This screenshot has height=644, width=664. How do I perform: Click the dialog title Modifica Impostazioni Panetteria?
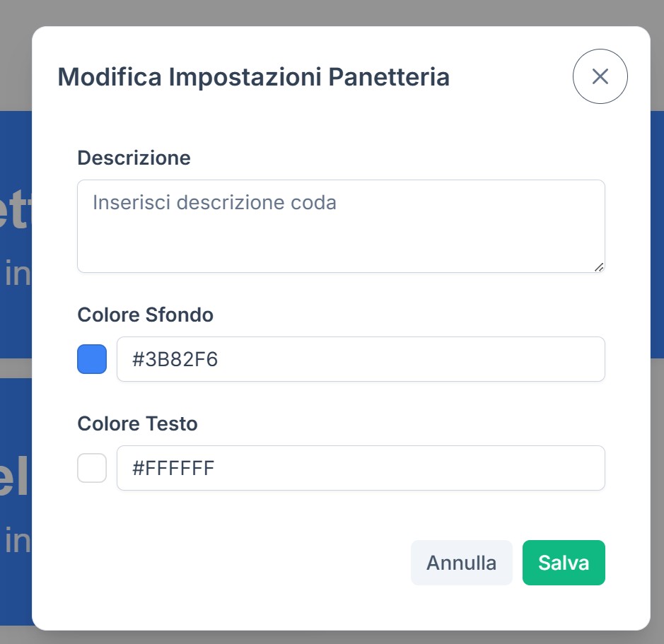pyautogui.click(x=255, y=76)
